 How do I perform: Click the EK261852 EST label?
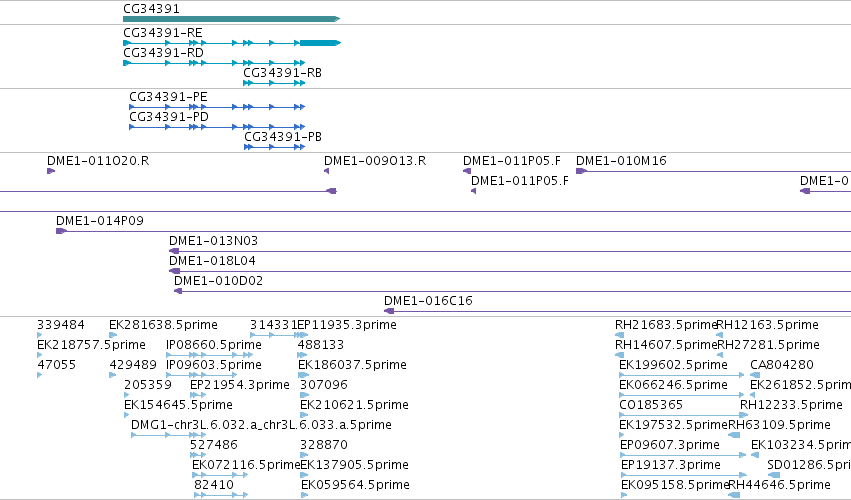pyautogui.click(x=801, y=385)
